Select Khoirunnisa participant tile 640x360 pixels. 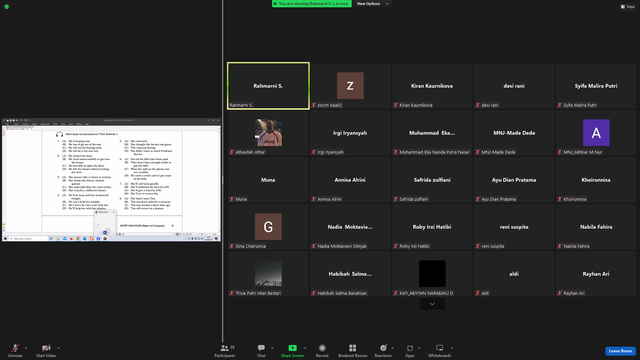pyautogui.click(x=596, y=180)
